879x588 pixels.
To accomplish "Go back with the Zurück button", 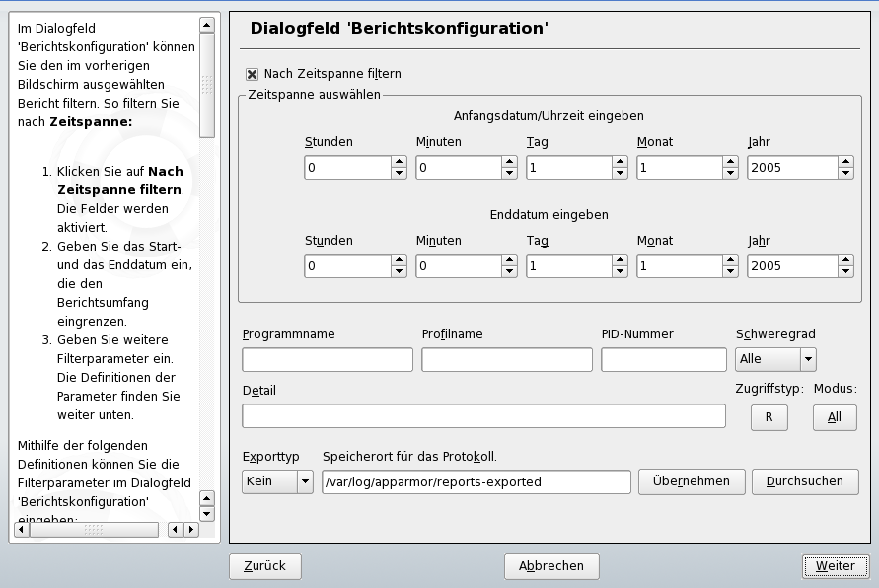I will click(264, 565).
